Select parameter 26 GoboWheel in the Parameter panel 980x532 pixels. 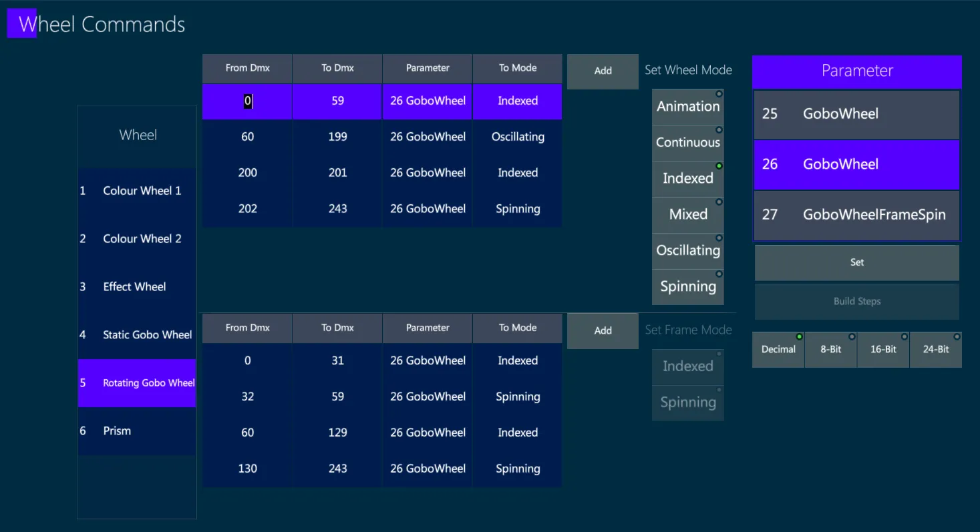point(857,165)
